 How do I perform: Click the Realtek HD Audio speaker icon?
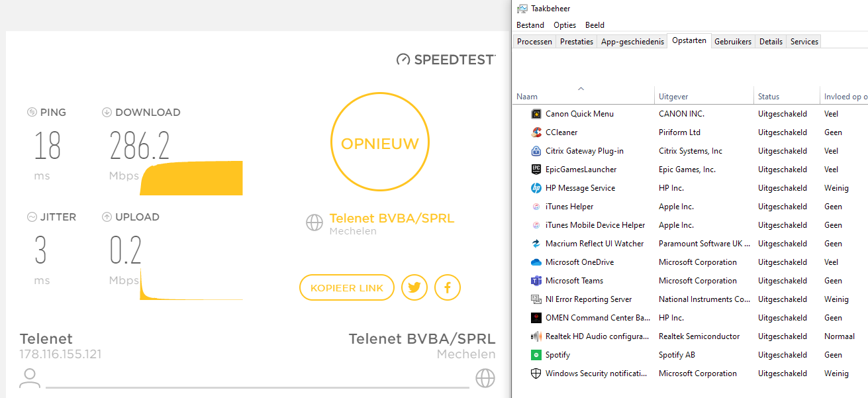(x=536, y=336)
